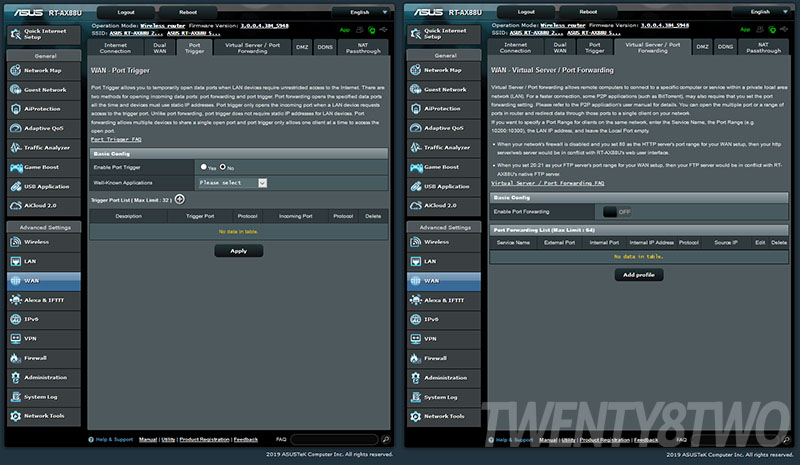This screenshot has width=800, height=465.
Task: Click Logout button in right window
Action: point(526,12)
